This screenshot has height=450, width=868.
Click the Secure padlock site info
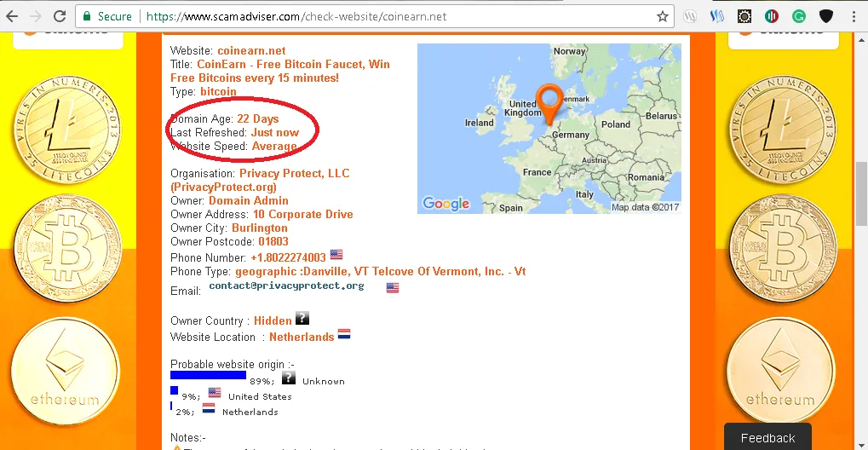[x=108, y=16]
